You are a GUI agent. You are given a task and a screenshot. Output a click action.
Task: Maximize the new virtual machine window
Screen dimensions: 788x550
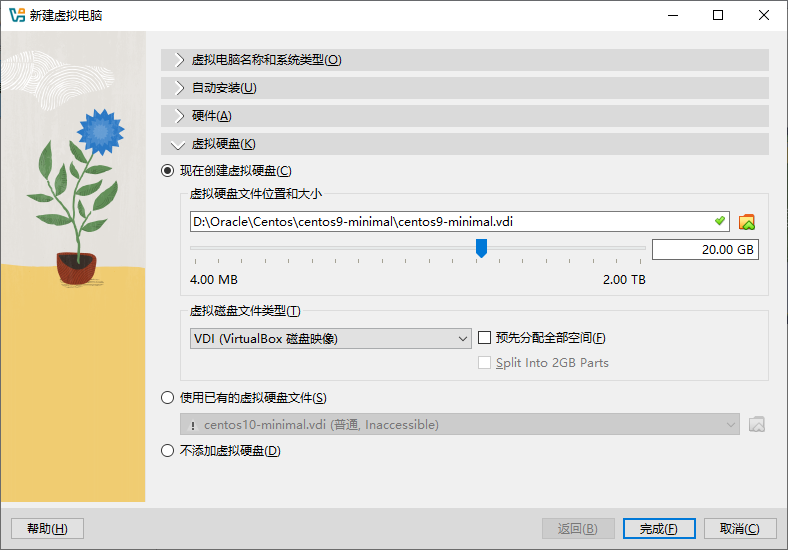pos(718,15)
